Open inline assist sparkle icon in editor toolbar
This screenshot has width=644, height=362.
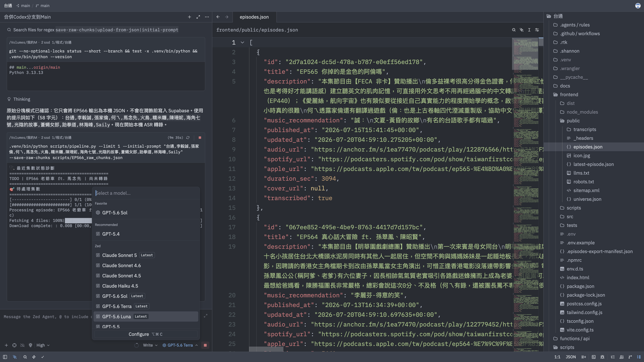[522, 30]
